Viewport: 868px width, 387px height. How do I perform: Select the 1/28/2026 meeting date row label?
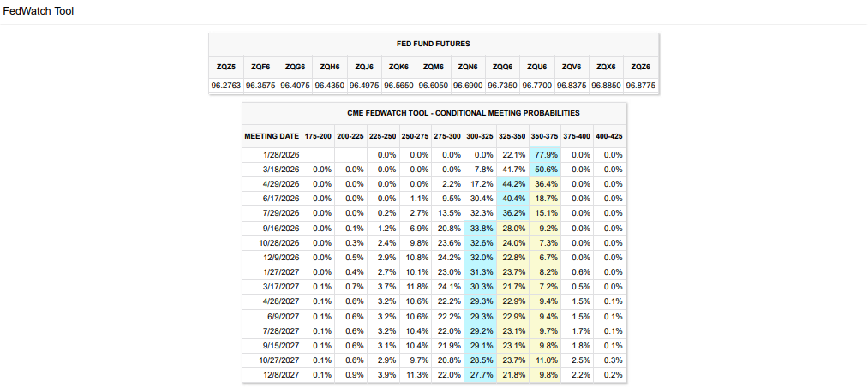click(282, 155)
